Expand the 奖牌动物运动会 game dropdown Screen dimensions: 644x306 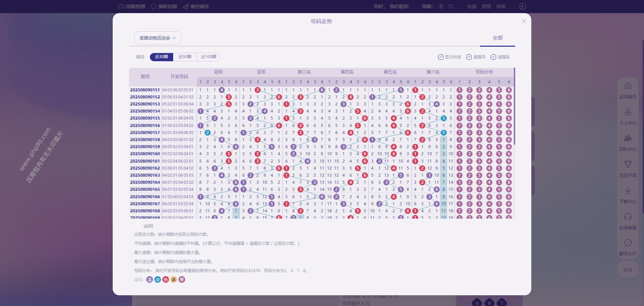(158, 38)
